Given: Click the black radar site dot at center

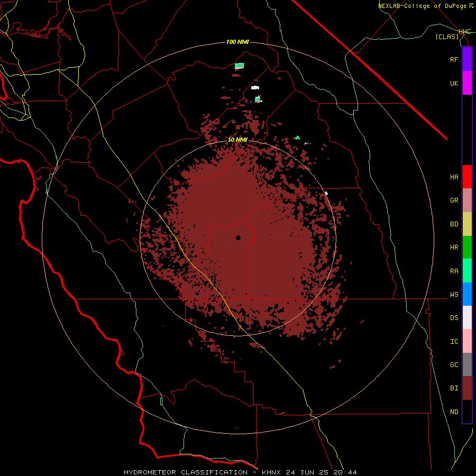Looking at the screenshot, I should (x=239, y=237).
